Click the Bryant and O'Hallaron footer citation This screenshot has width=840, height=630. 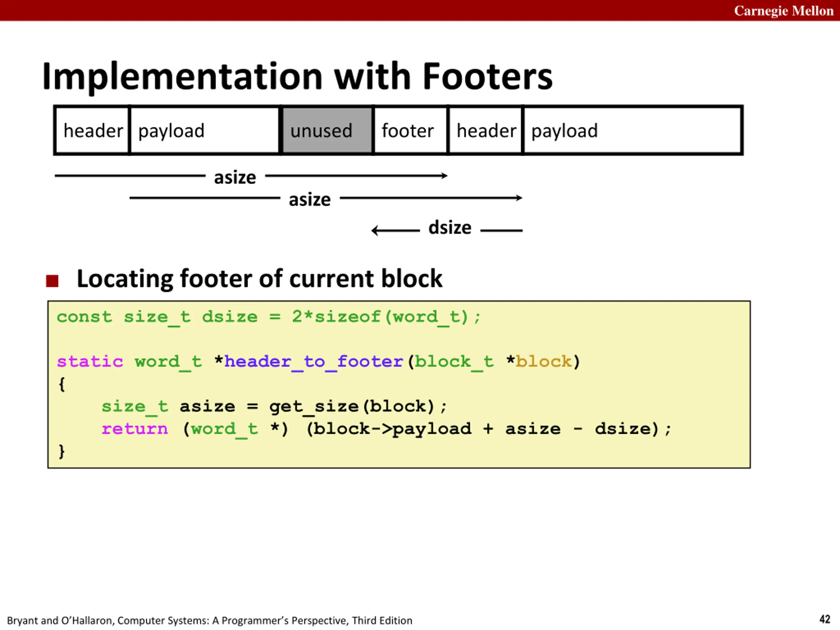210,620
